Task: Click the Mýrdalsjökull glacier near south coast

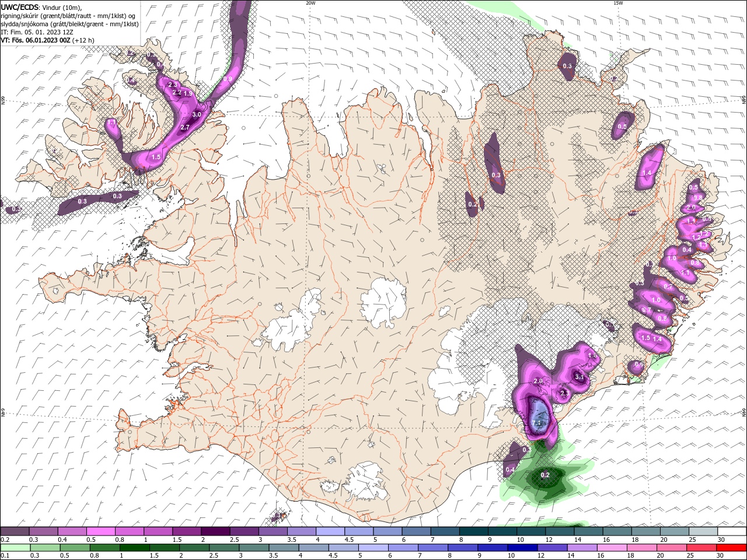Action: pos(366,481)
